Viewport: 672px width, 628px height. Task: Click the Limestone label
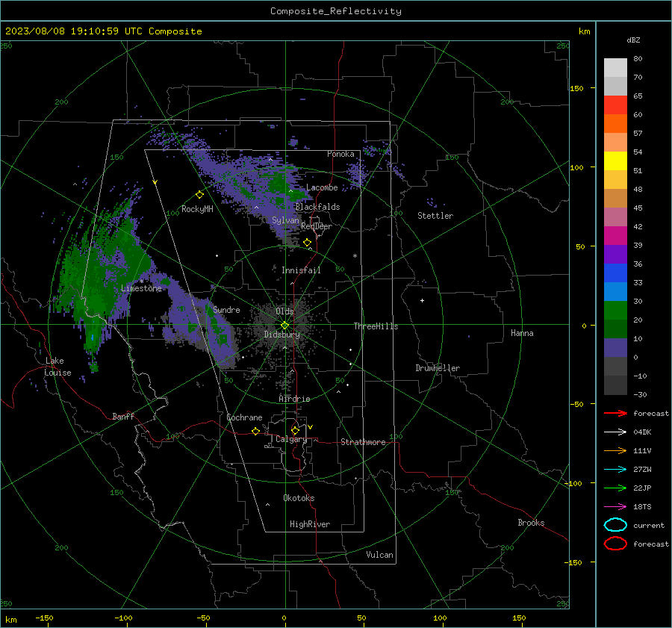[141, 288]
